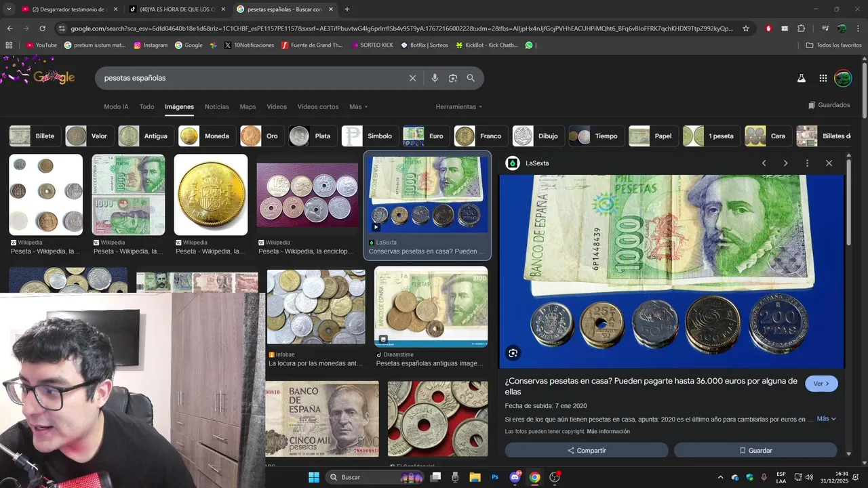Go back to previous page

click(9, 28)
